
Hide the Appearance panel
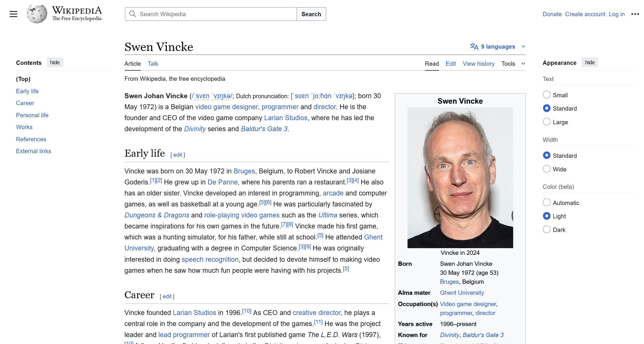590,63
